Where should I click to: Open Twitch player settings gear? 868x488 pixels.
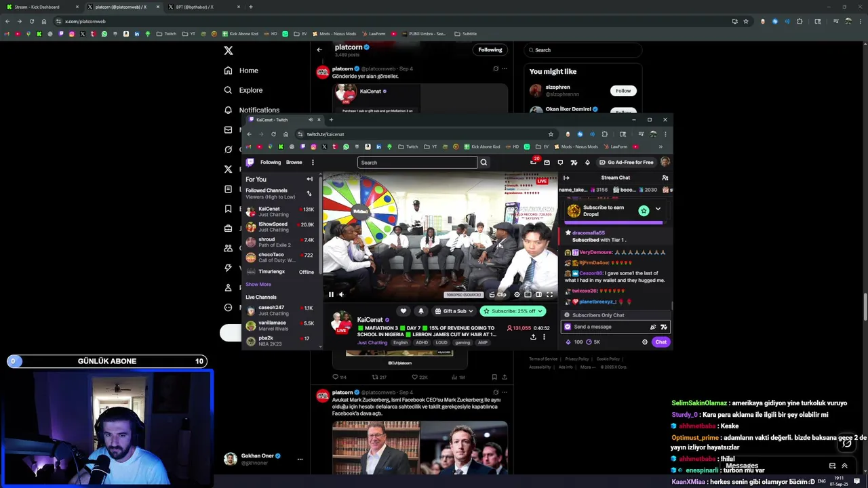[517, 295]
